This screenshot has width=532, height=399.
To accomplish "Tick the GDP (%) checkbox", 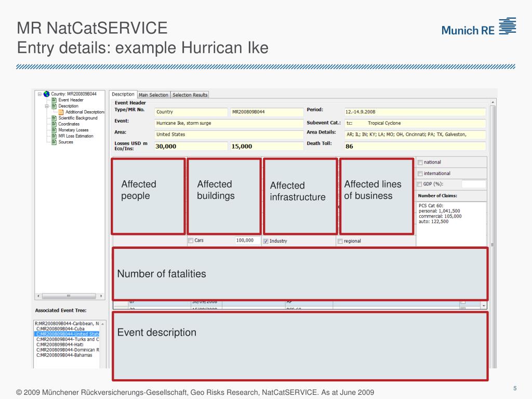I will (419, 184).
